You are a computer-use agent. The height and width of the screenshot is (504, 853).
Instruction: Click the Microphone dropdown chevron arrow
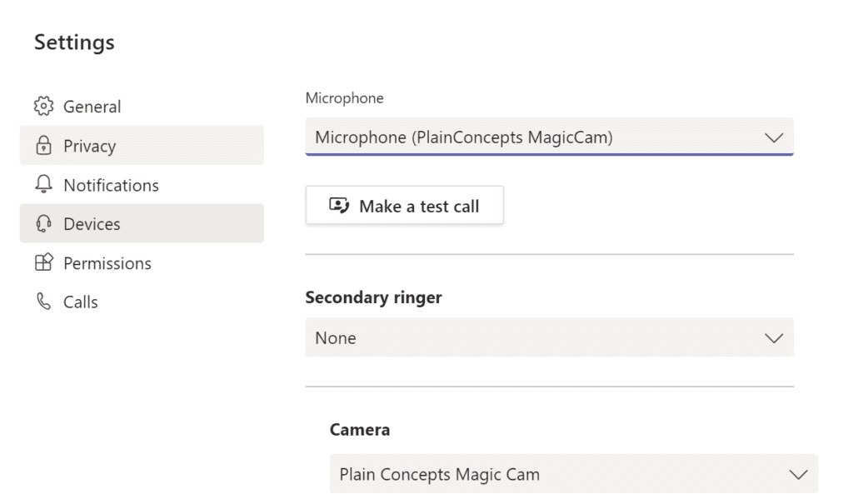(775, 137)
